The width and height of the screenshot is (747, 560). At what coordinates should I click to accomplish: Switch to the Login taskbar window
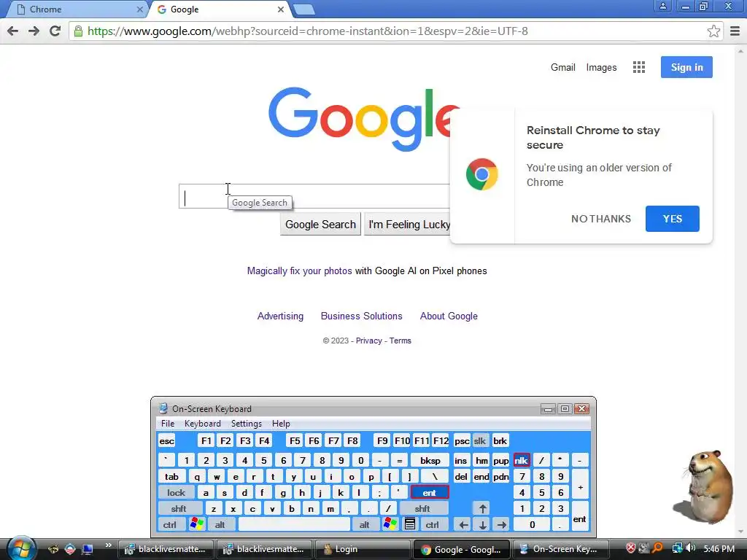[x=362, y=549]
